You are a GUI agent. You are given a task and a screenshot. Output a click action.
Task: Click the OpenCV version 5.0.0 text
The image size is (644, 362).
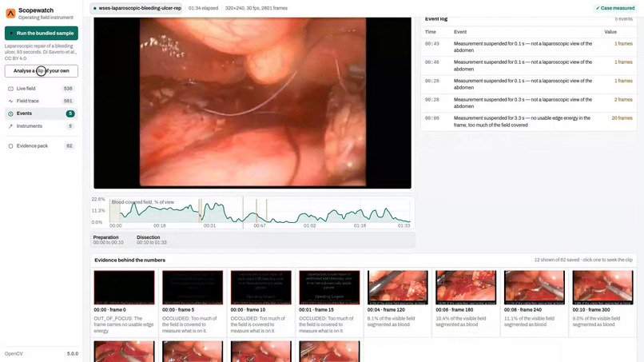72,353
